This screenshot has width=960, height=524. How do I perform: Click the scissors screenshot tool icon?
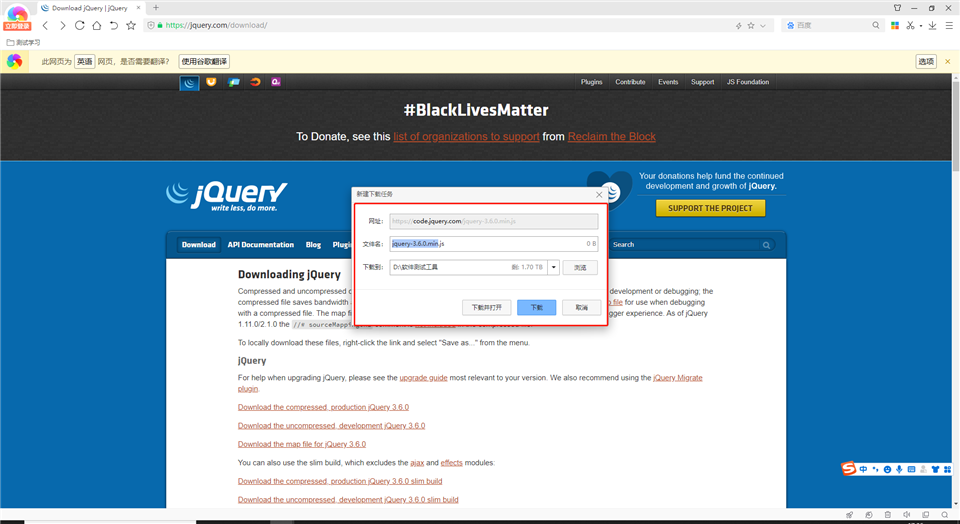[910, 25]
